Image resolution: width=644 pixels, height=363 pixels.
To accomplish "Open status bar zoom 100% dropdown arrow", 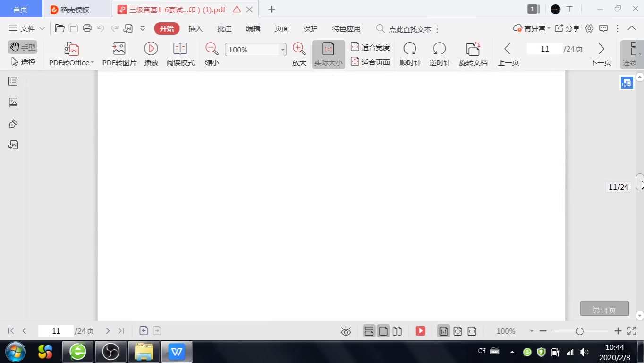I will (x=532, y=331).
